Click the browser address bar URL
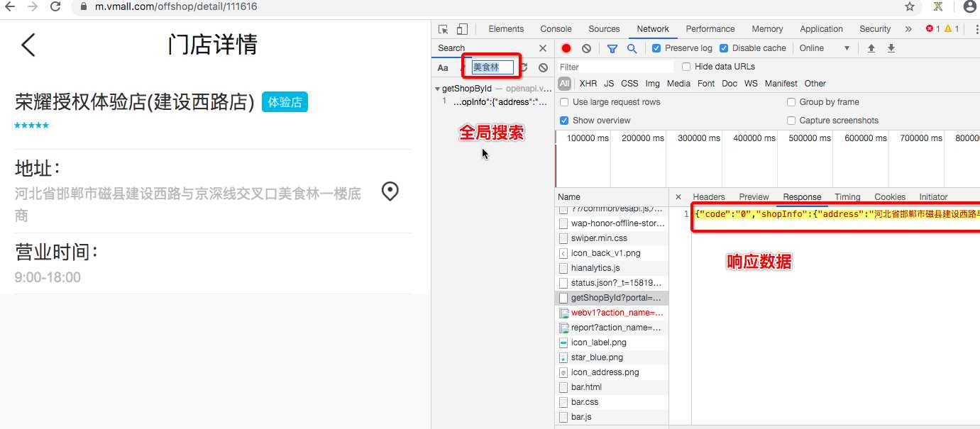980x429 pixels. click(176, 6)
